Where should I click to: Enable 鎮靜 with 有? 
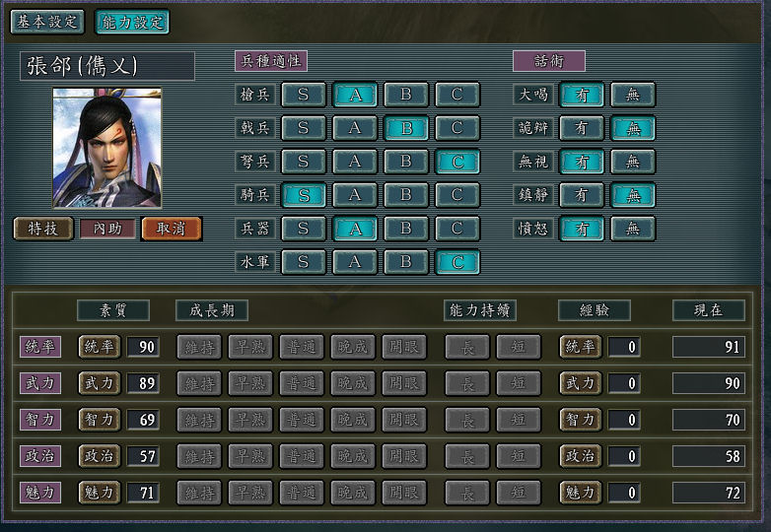582,195
